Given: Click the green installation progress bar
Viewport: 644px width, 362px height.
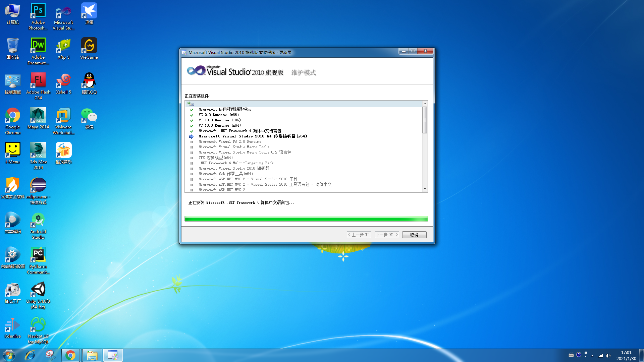Looking at the screenshot, I should tap(306, 219).
